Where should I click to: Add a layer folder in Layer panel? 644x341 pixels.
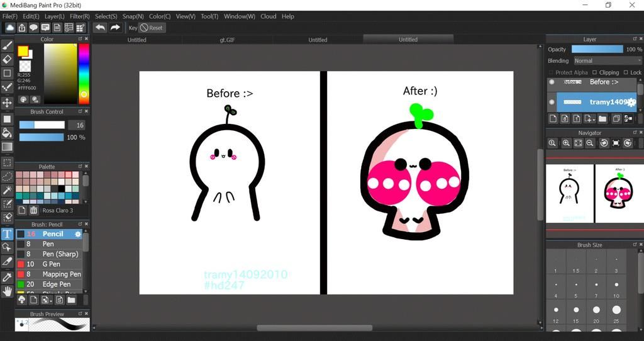tap(602, 119)
